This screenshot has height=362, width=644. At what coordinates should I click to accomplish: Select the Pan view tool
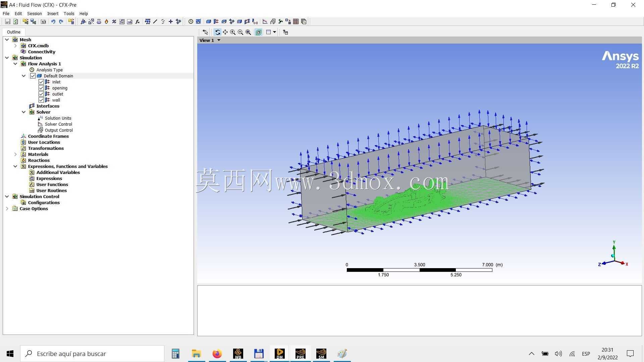tap(225, 32)
